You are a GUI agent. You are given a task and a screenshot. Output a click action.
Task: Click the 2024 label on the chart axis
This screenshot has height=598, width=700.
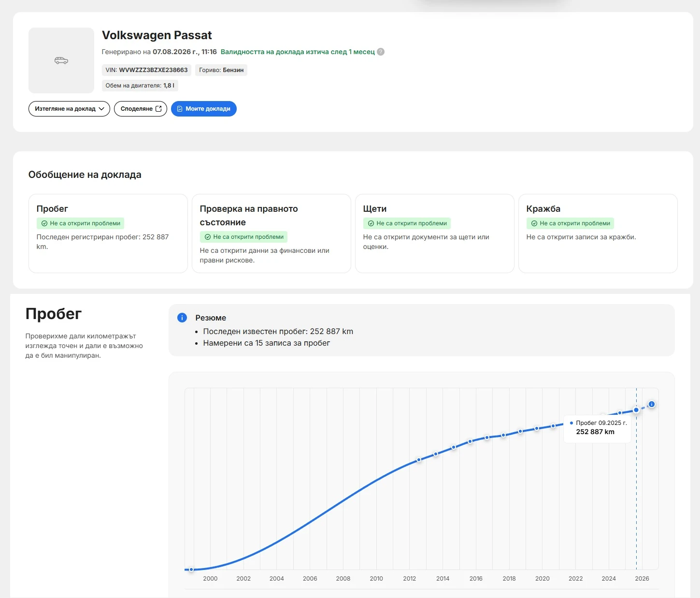click(609, 579)
